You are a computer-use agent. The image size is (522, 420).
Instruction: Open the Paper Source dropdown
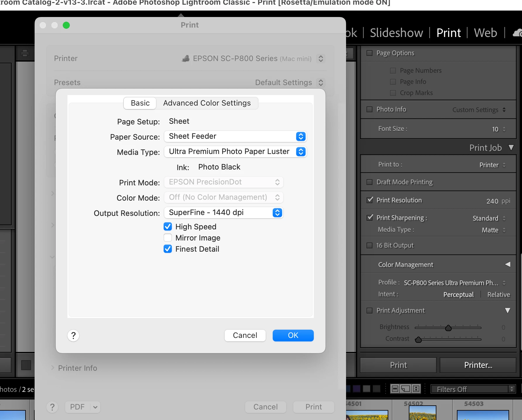pos(235,136)
